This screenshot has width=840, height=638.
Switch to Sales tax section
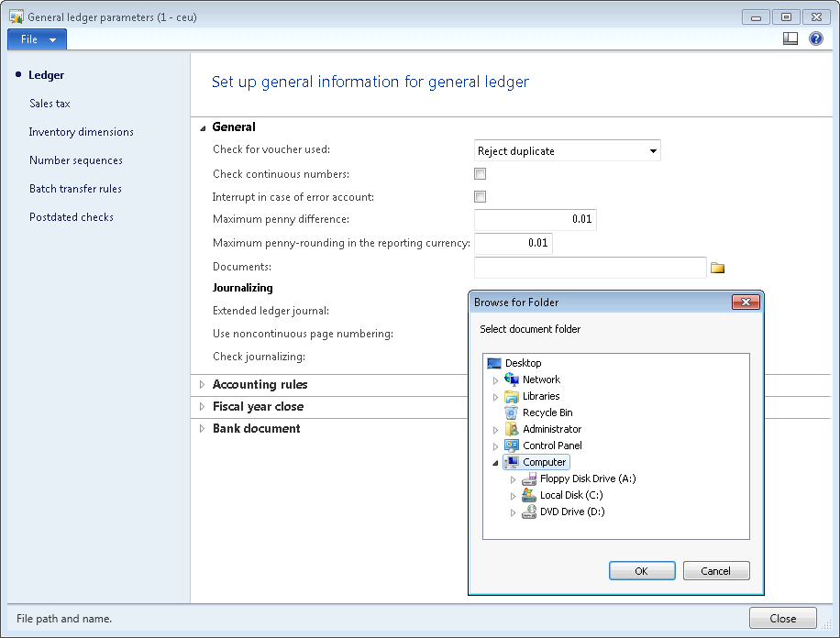pyautogui.click(x=50, y=104)
